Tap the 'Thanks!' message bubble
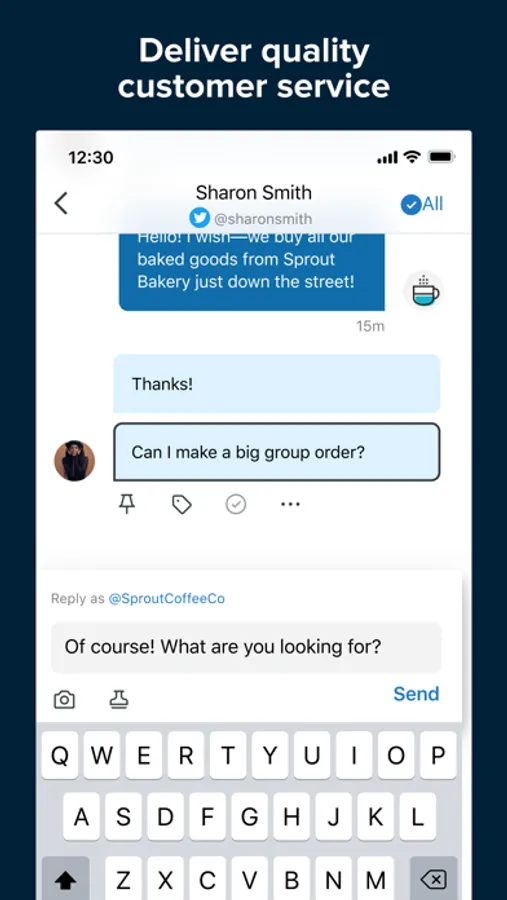507x900 pixels. 277,384
